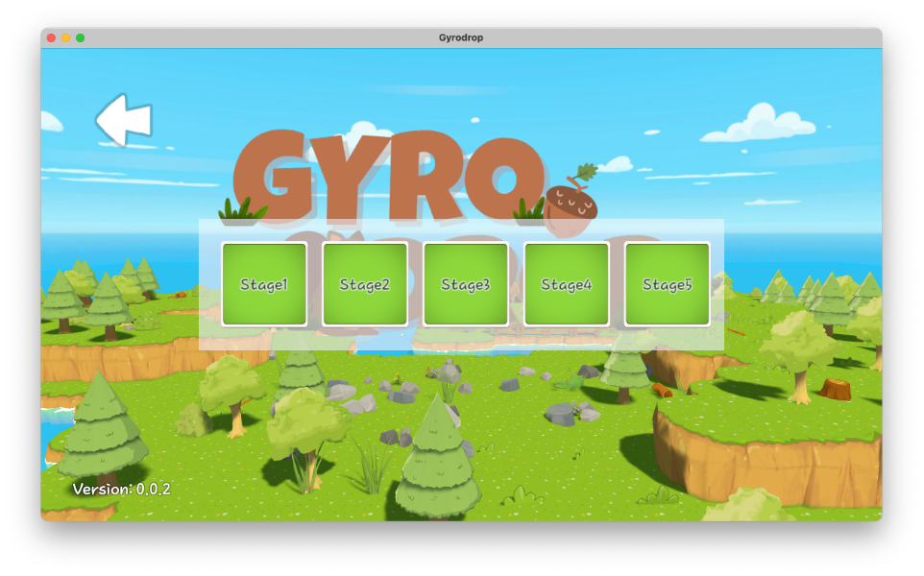Open the Stage2 level
The image size is (924, 576).
[x=365, y=284]
